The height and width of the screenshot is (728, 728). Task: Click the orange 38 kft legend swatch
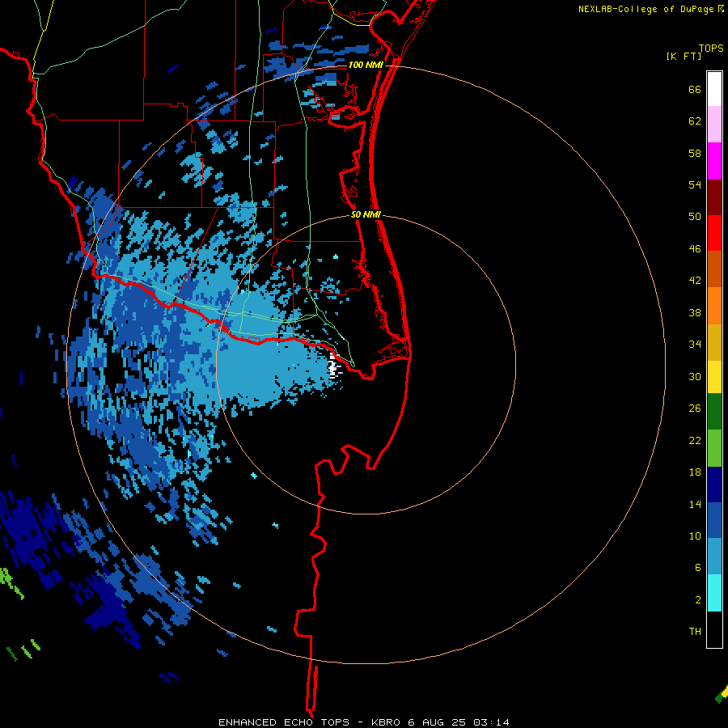[x=714, y=306]
